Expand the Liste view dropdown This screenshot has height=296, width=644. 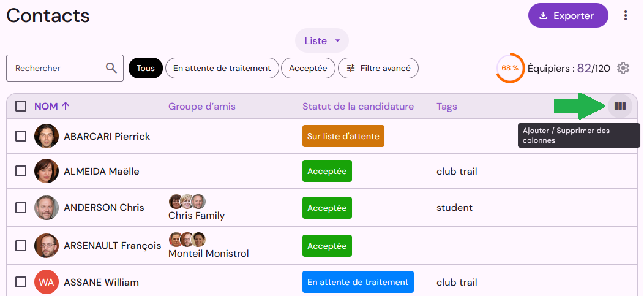[x=322, y=40]
